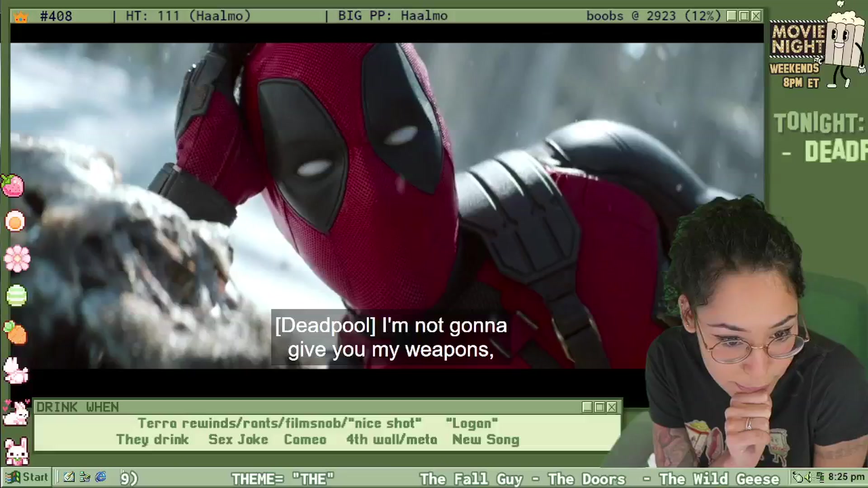Click 'The Doors' in the scrolling ticker
The height and width of the screenshot is (488, 868).
(x=587, y=479)
